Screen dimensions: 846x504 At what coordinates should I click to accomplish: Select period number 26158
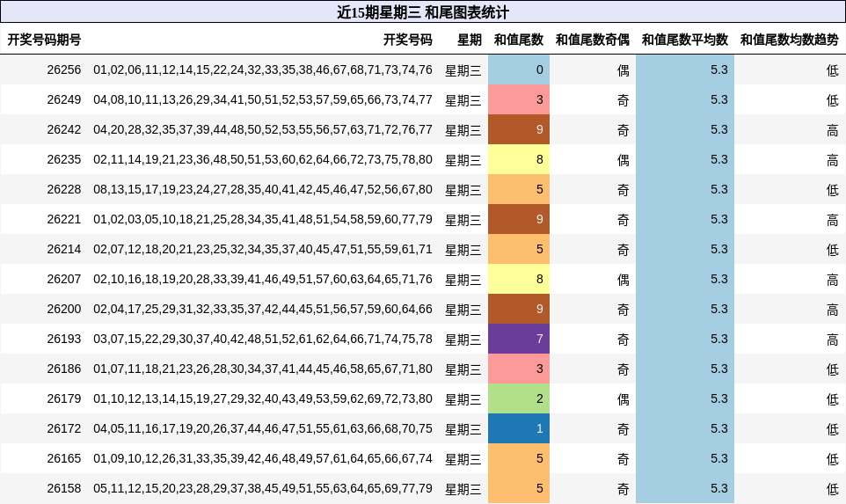[x=63, y=489]
